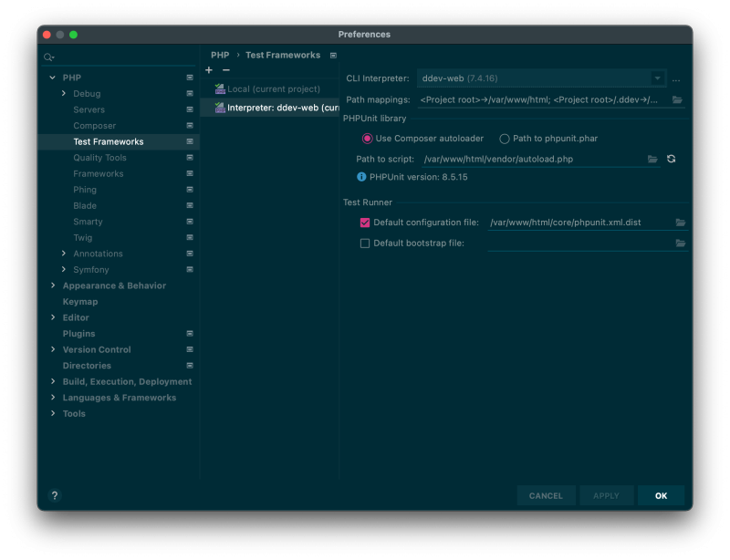Screen dimensions: 730x560
Task: Click the default configuration file path field
Action: click(x=580, y=223)
